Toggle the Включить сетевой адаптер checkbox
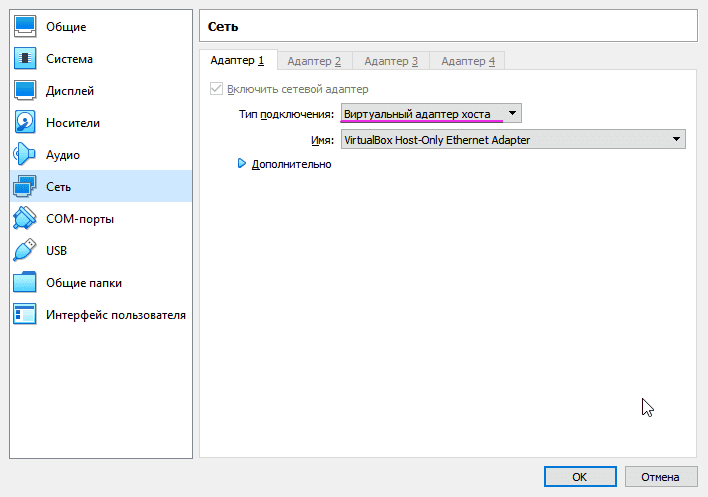The height and width of the screenshot is (497, 708). tap(216, 89)
